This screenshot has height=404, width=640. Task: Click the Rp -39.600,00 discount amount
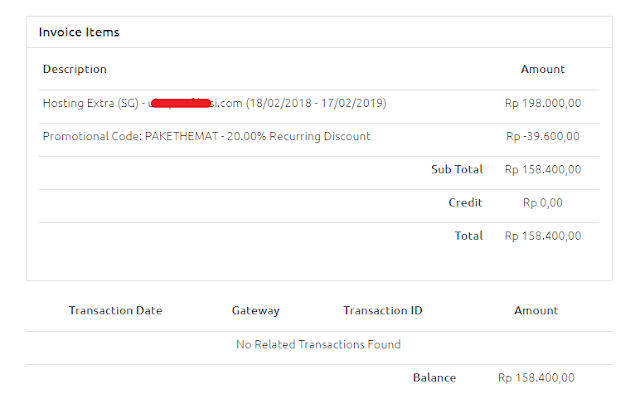coord(542,136)
